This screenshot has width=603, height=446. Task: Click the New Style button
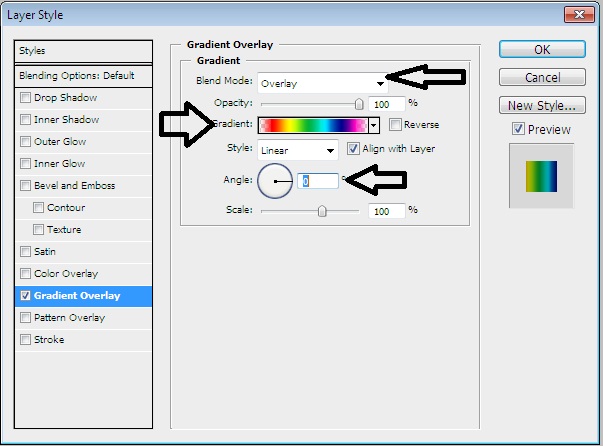click(x=542, y=105)
